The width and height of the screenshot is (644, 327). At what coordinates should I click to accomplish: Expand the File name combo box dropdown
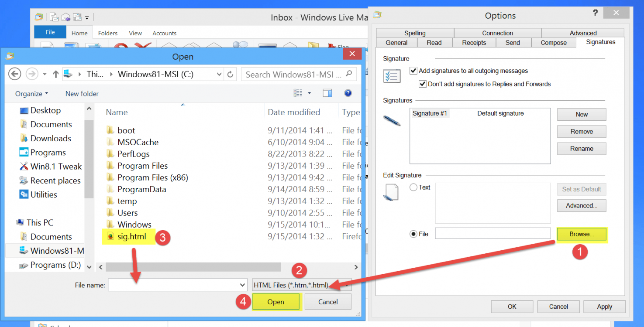pyautogui.click(x=243, y=285)
